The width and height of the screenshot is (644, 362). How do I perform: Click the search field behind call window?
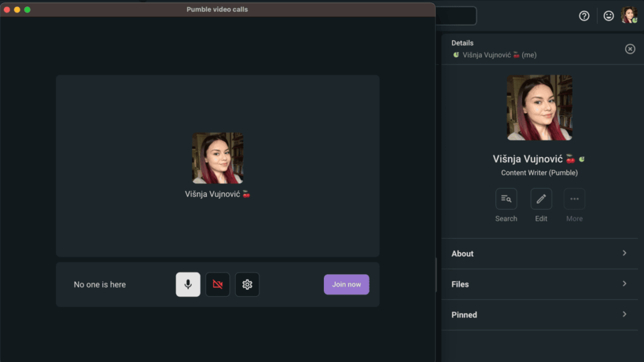tap(455, 16)
